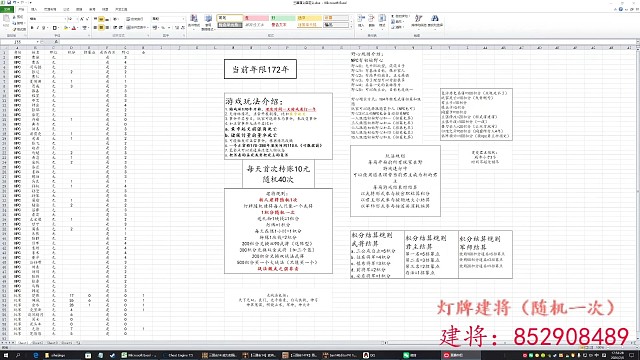Screen dimensions: 640x360
Task: Toggle Underline formatting
Action: coord(43,28)
